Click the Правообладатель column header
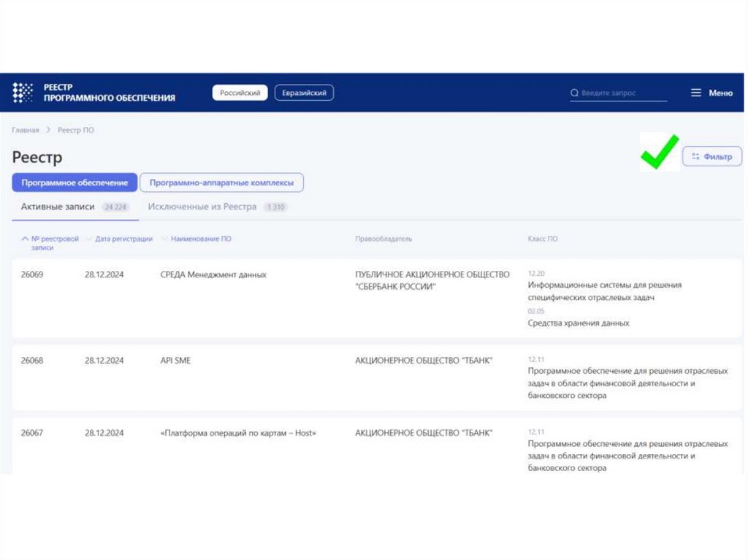The image size is (748, 560). 383,239
